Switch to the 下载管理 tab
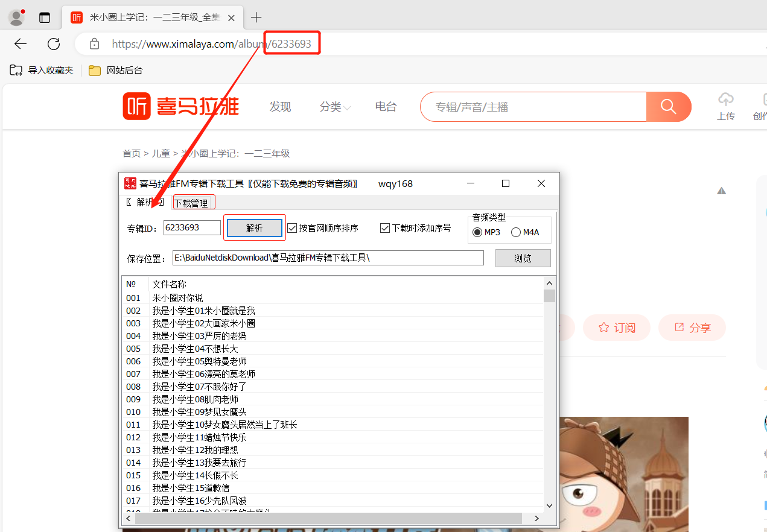Viewport: 767px width, 532px height. 194,203
